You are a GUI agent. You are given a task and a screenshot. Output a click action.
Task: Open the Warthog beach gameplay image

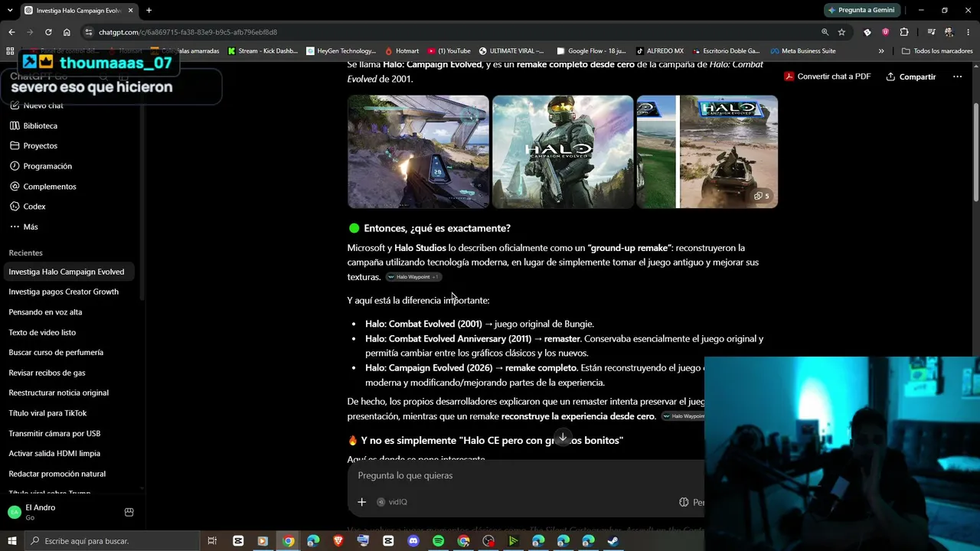[x=729, y=152]
